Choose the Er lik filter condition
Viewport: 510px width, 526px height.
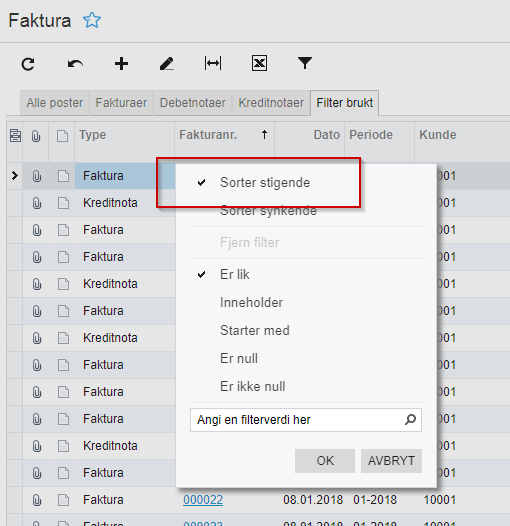click(235, 274)
